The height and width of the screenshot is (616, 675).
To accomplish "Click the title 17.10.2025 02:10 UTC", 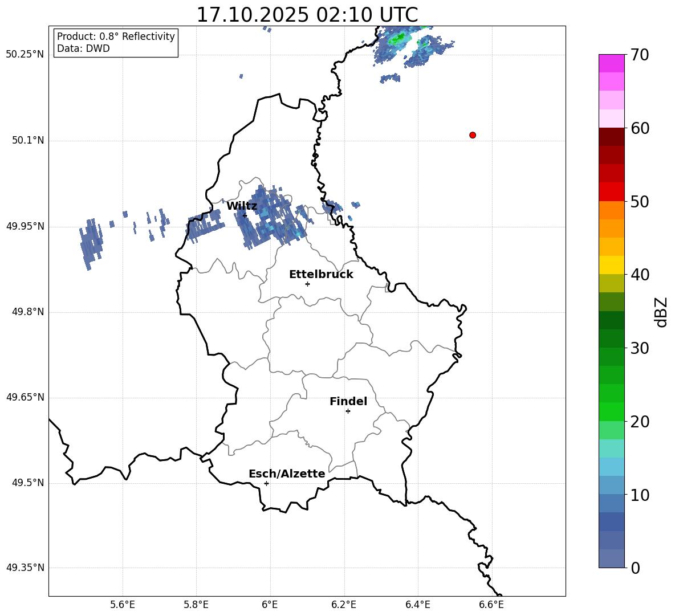I will [x=307, y=15].
